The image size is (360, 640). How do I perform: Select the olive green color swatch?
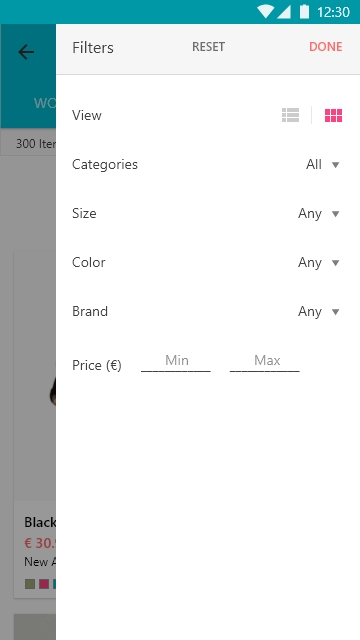click(x=30, y=584)
